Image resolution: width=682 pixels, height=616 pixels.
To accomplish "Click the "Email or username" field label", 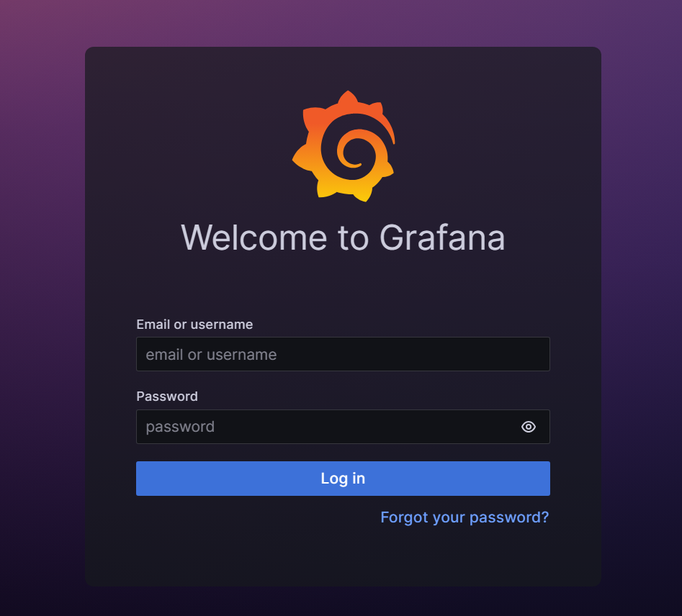I will pos(194,325).
